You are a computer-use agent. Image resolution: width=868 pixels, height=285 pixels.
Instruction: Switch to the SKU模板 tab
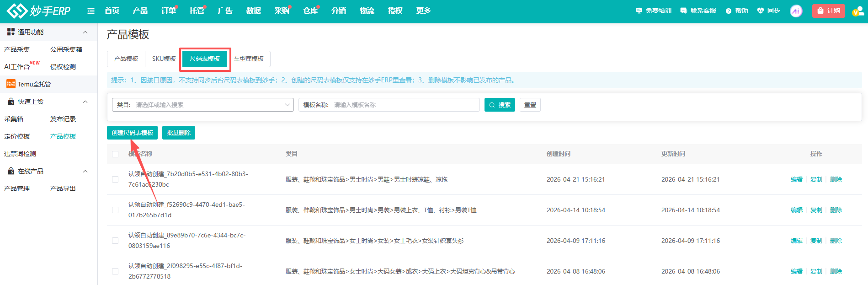[164, 59]
